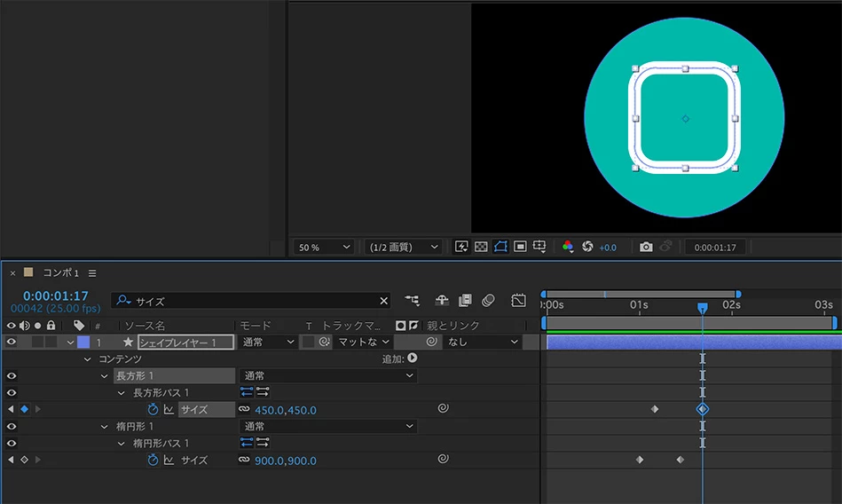Open grid and guide options in viewer

pyautogui.click(x=539, y=247)
